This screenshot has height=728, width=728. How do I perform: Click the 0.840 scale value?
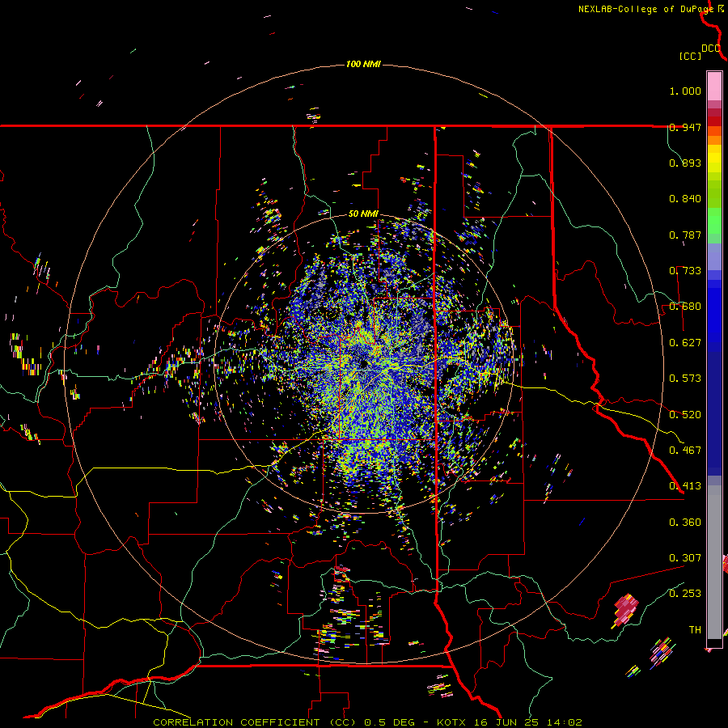coord(685,199)
